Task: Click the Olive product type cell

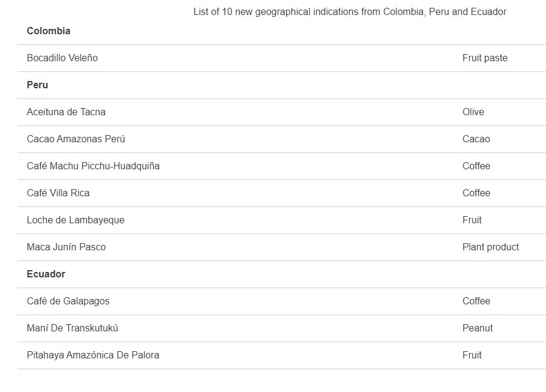Action: 473,112
